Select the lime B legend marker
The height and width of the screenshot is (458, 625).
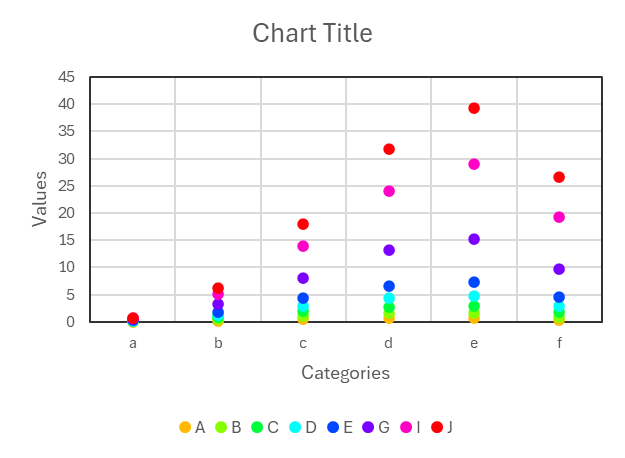[221, 427]
